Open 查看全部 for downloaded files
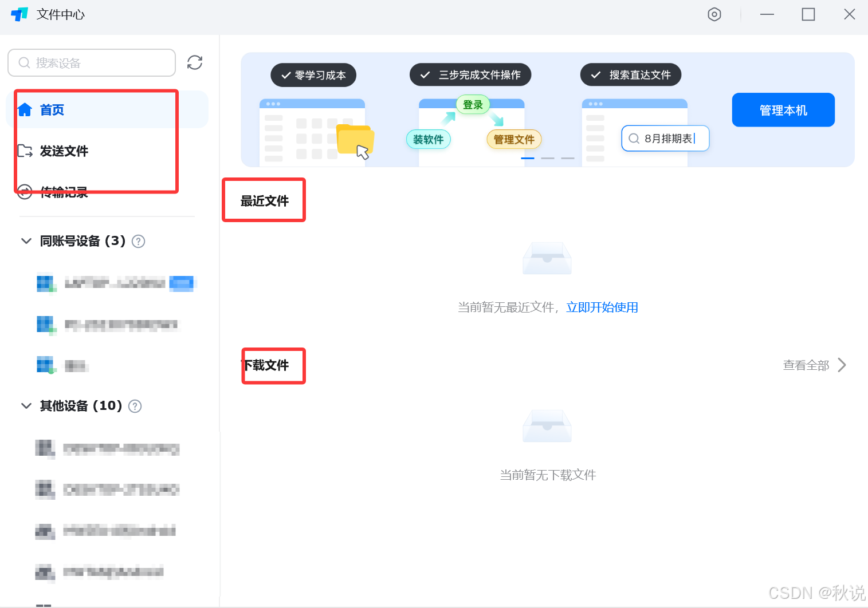868x608 pixels. (x=806, y=365)
